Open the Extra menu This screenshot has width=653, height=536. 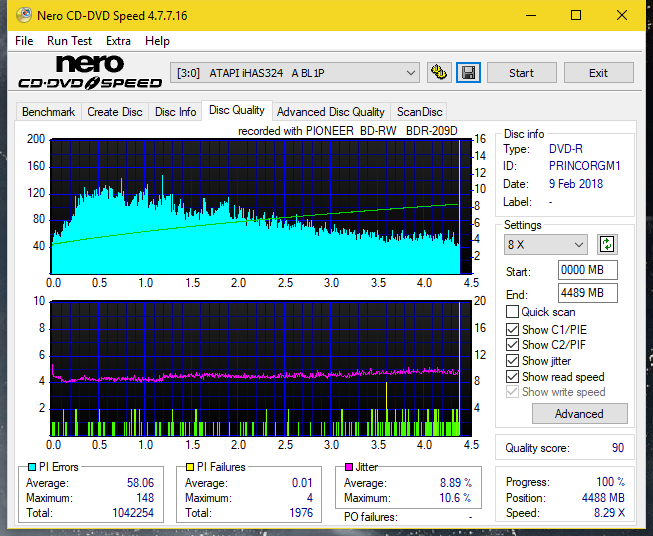pos(118,41)
